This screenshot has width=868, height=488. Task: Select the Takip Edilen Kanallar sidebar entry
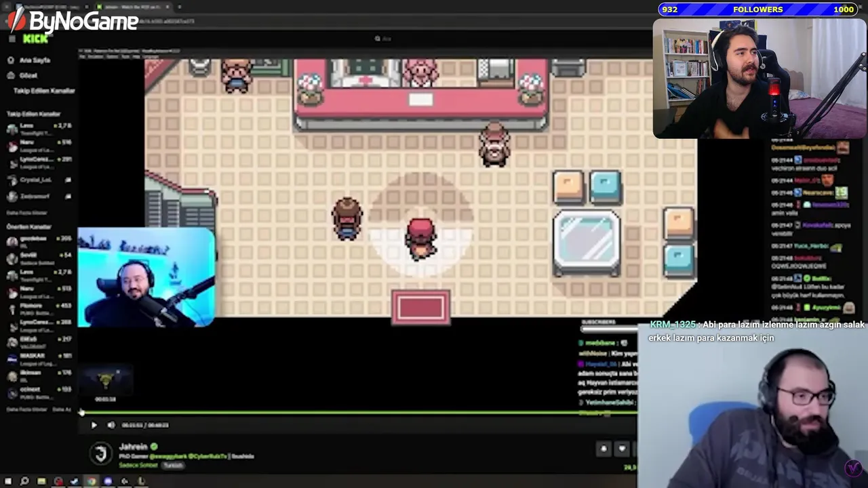[43, 91]
